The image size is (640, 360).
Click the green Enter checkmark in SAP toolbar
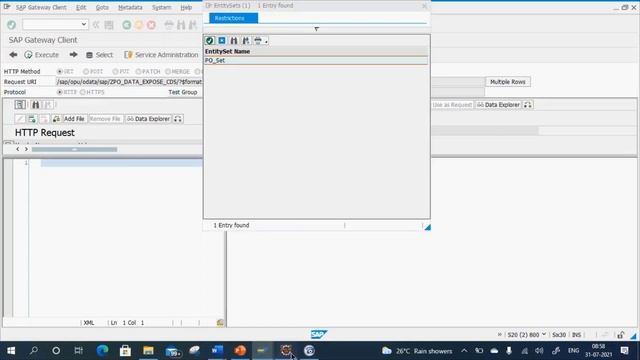tap(11, 24)
